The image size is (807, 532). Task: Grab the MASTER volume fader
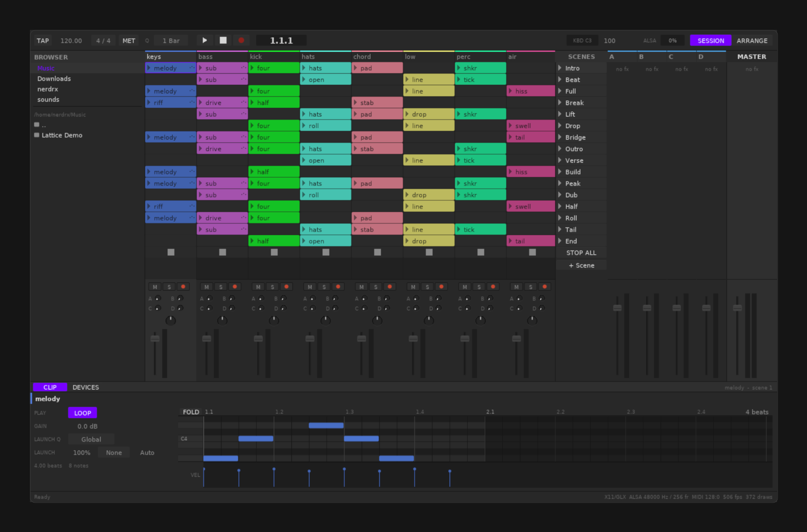(737, 308)
